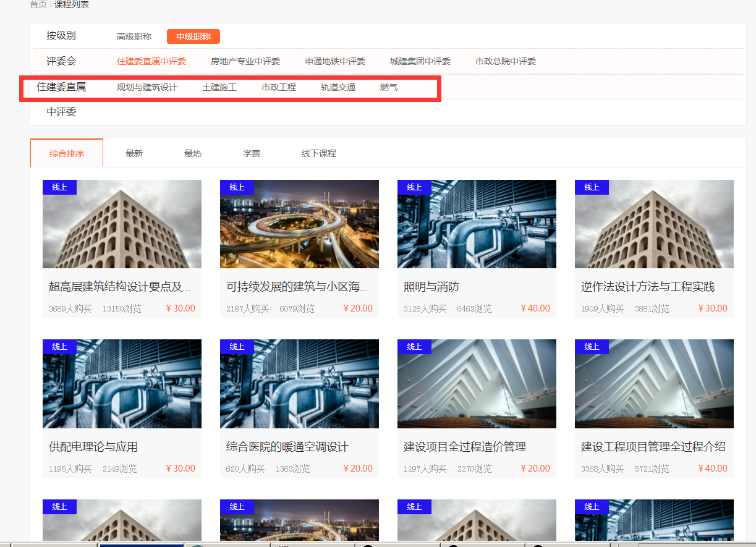Open thumbnail of 可持续发展的建筑与小区 course
The image size is (756, 547).
point(299,224)
